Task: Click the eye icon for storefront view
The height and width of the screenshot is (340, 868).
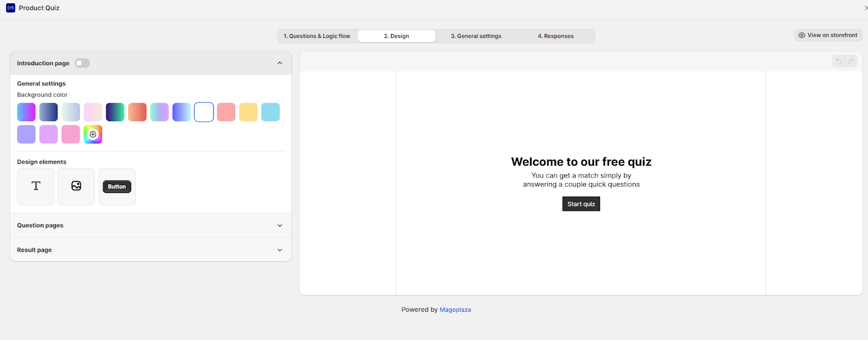Action: [x=802, y=35]
